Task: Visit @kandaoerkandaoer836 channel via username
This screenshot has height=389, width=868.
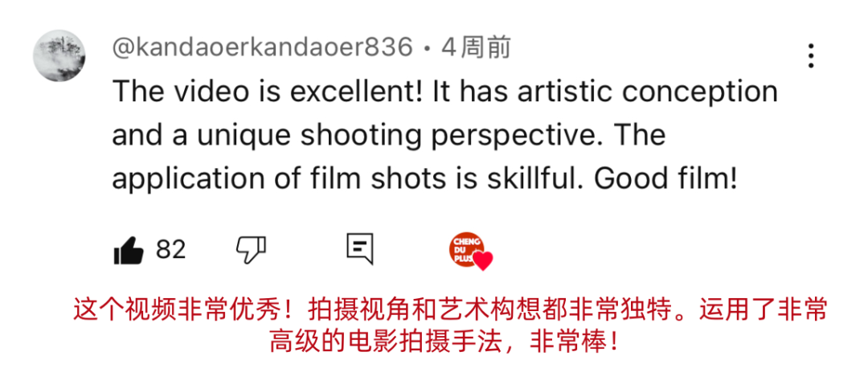Action: (262, 48)
